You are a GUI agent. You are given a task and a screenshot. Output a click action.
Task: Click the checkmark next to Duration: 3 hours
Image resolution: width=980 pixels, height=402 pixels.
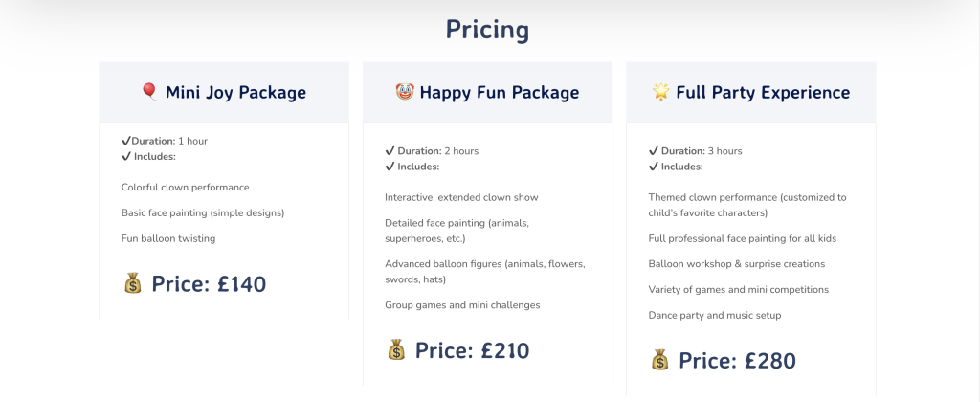click(x=654, y=150)
